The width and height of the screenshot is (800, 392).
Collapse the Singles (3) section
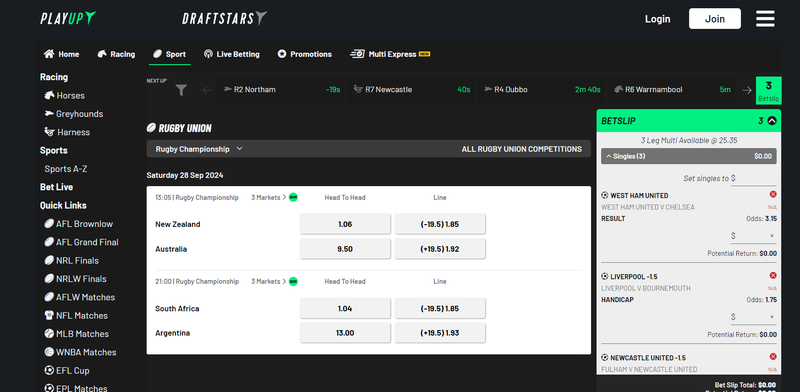pos(689,156)
